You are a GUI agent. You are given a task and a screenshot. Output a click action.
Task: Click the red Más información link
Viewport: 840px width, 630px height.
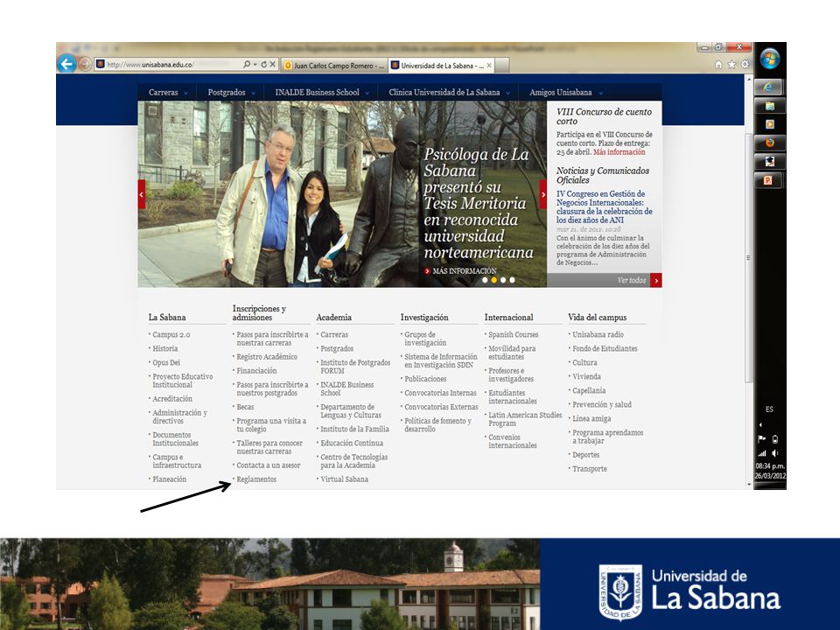[619, 152]
